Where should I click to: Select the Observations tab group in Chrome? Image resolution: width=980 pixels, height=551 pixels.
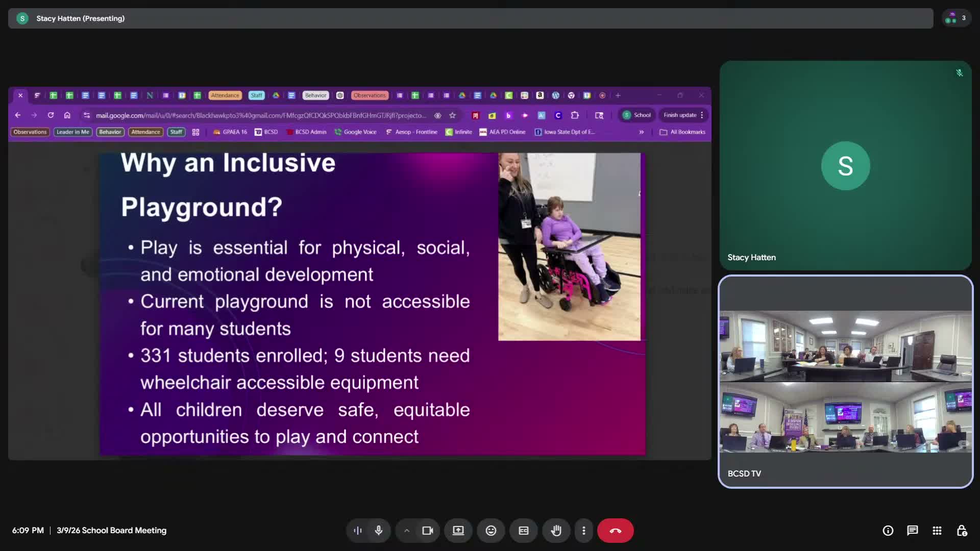pyautogui.click(x=370, y=95)
